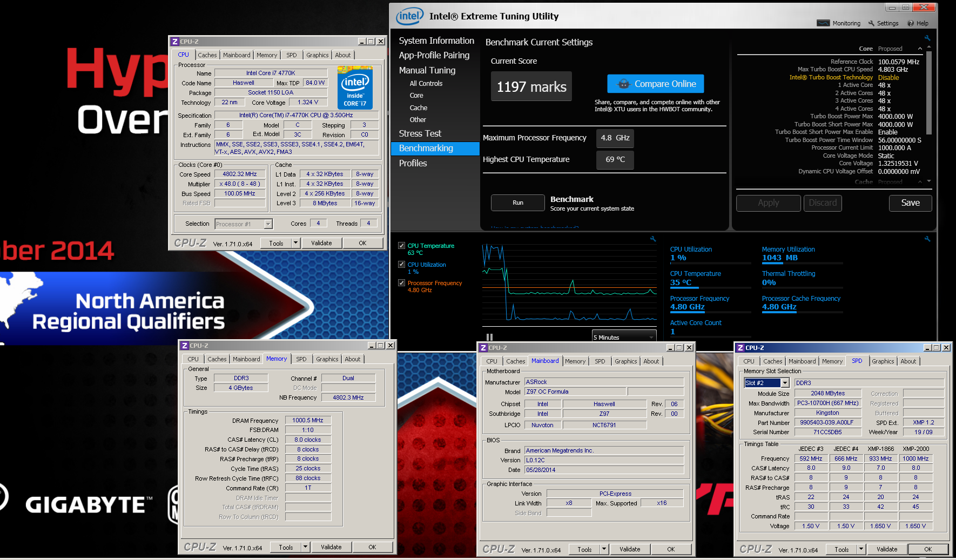This screenshot has height=560, width=956.
Task: Open Tools dropdown arrow in CPU-Z Memory window
Action: (x=305, y=547)
